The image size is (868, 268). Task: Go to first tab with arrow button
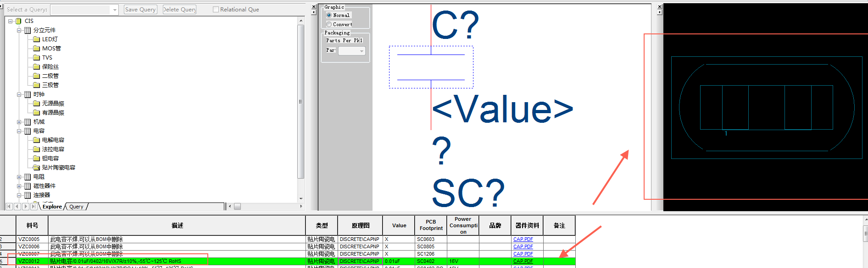point(9,207)
